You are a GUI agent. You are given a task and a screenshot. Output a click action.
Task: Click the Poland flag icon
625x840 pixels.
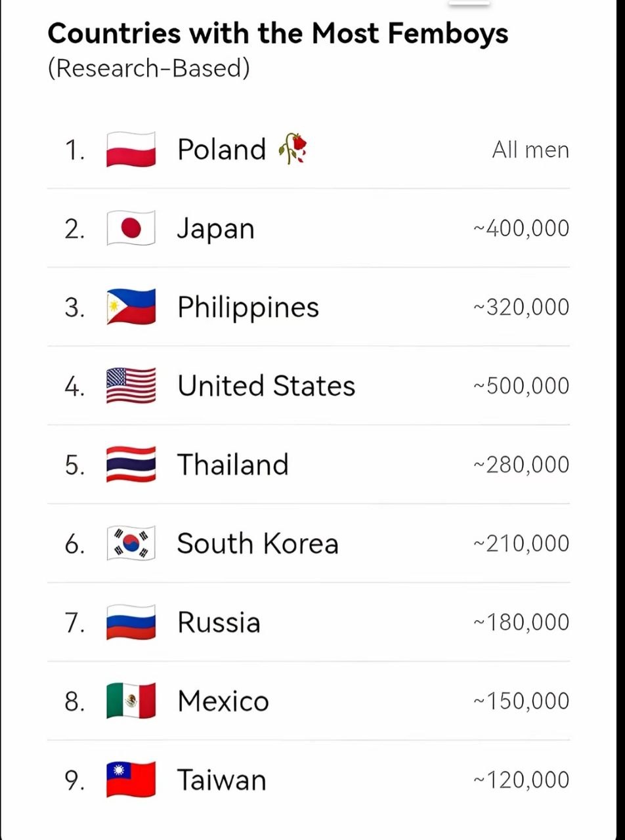coord(131,150)
